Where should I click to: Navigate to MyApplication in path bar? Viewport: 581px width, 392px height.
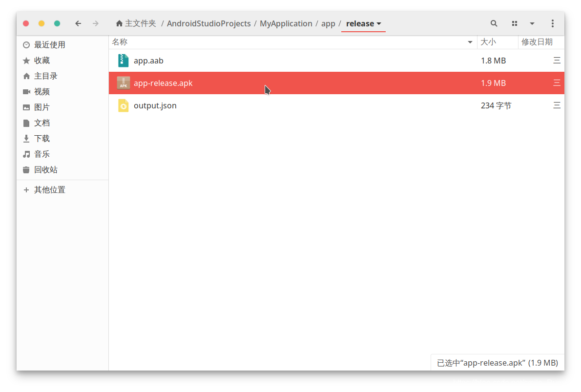coord(286,23)
